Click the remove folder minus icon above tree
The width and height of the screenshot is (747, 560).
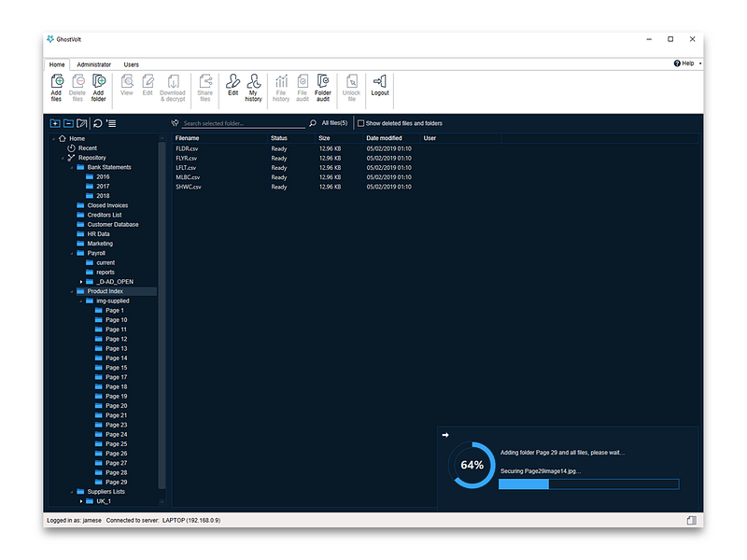point(68,123)
